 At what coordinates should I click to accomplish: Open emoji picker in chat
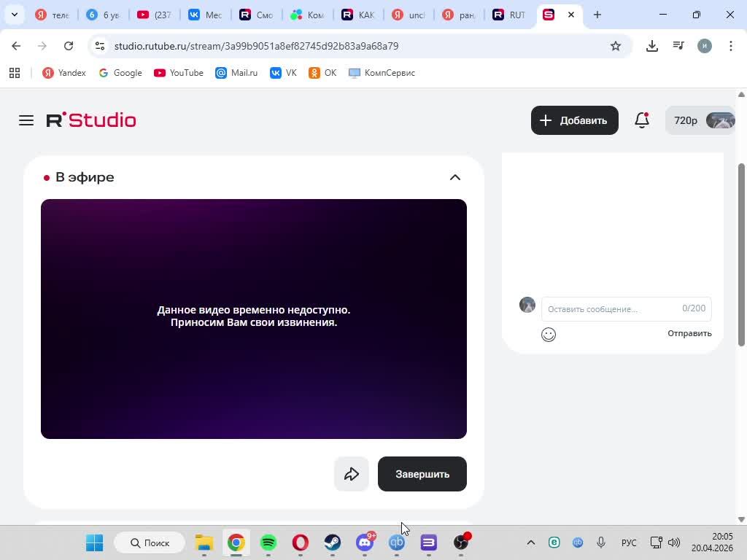[x=549, y=334]
